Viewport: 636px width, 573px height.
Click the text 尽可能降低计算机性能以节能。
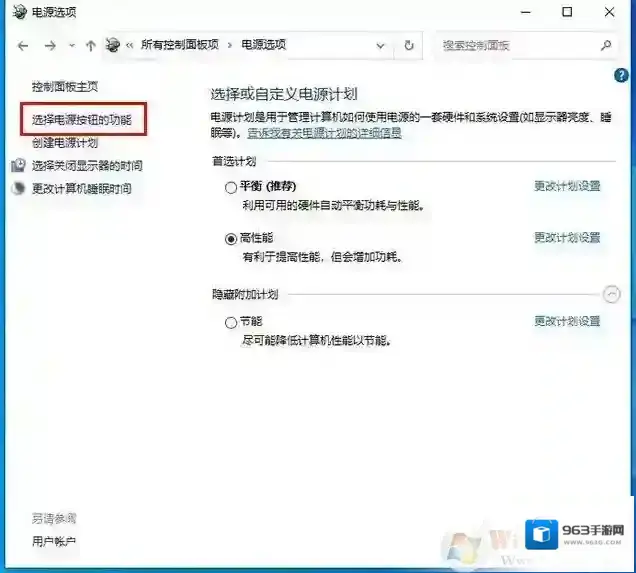pos(317,340)
